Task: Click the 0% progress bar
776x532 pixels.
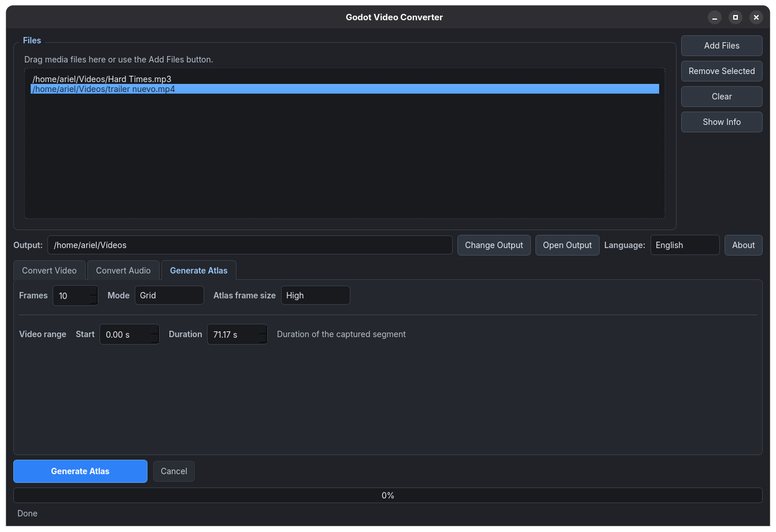Action: pos(388,496)
